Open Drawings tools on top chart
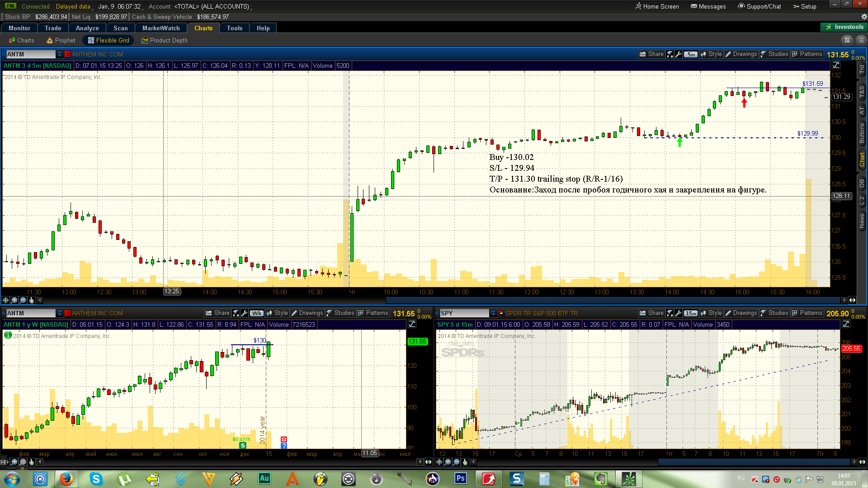This screenshot has width=868, height=488. point(741,54)
